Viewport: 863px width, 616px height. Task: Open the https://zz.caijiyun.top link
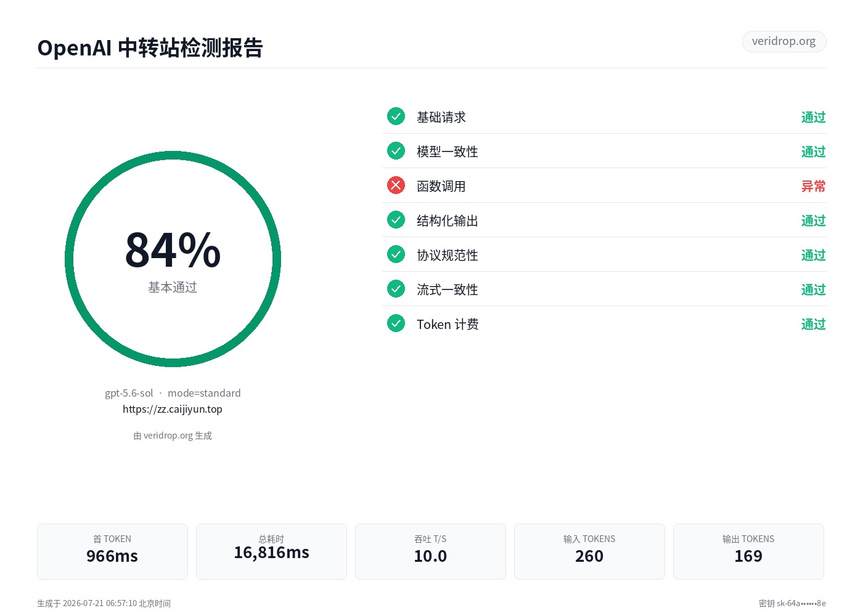point(173,409)
